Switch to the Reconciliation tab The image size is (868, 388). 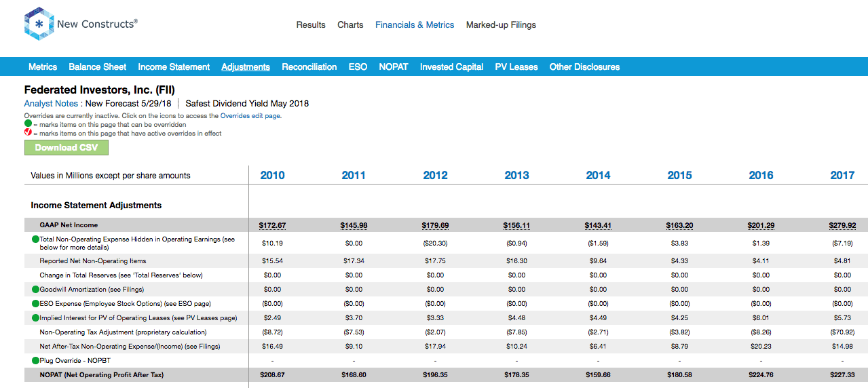pyautogui.click(x=309, y=66)
